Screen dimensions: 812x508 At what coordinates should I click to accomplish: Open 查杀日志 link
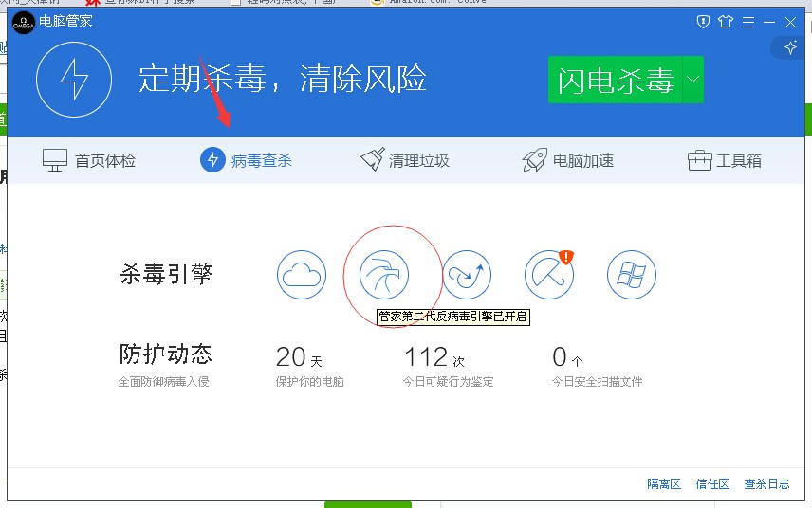click(767, 483)
